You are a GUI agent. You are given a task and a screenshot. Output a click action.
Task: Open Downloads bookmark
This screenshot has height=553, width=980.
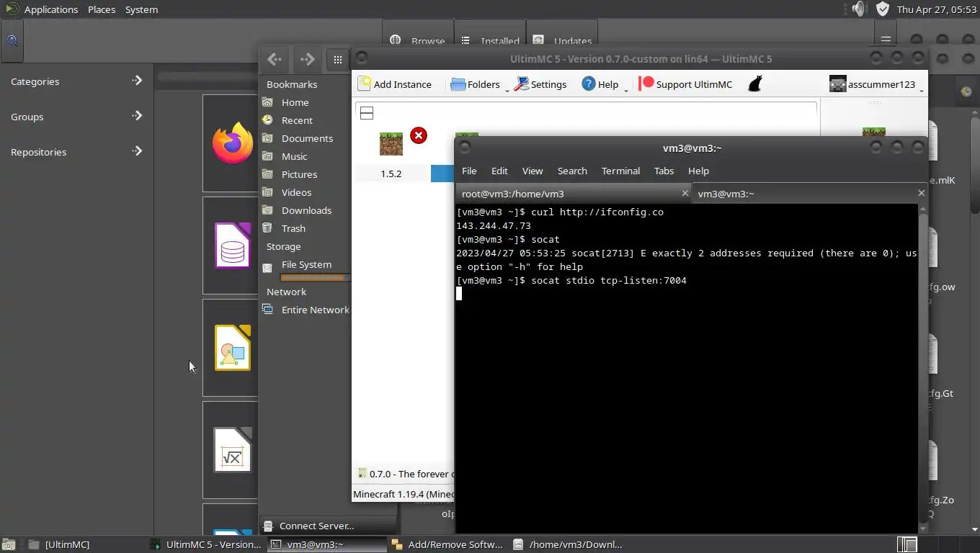306,210
